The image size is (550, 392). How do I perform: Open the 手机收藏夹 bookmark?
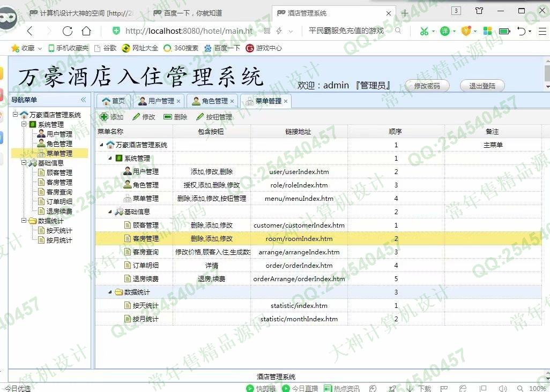coord(68,48)
